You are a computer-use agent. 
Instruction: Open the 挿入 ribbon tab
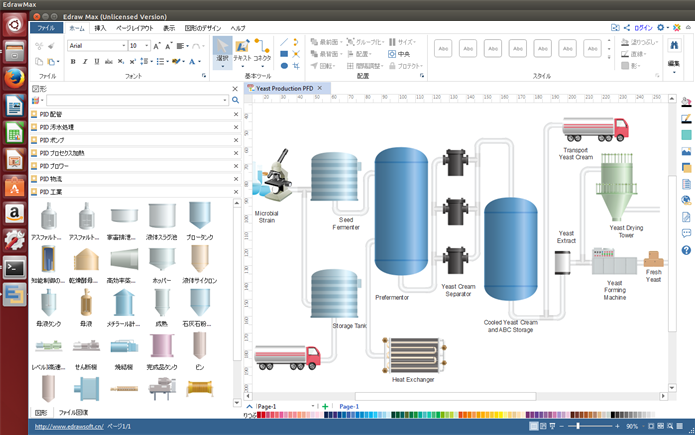(100, 28)
